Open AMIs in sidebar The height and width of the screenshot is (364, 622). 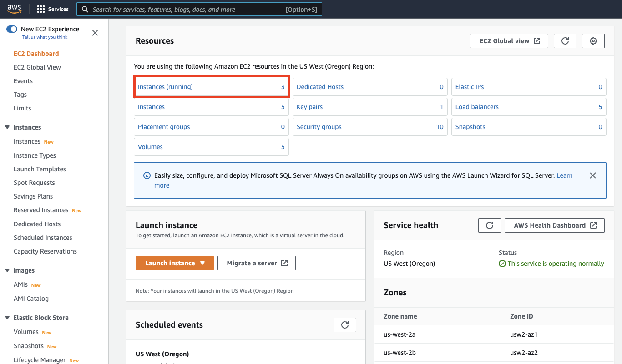tap(20, 284)
